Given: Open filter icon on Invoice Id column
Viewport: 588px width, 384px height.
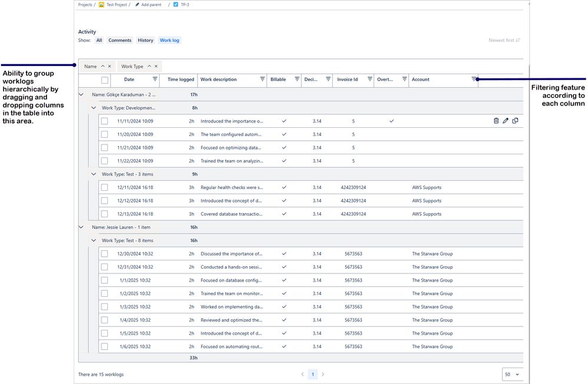Looking at the screenshot, I should [370, 79].
